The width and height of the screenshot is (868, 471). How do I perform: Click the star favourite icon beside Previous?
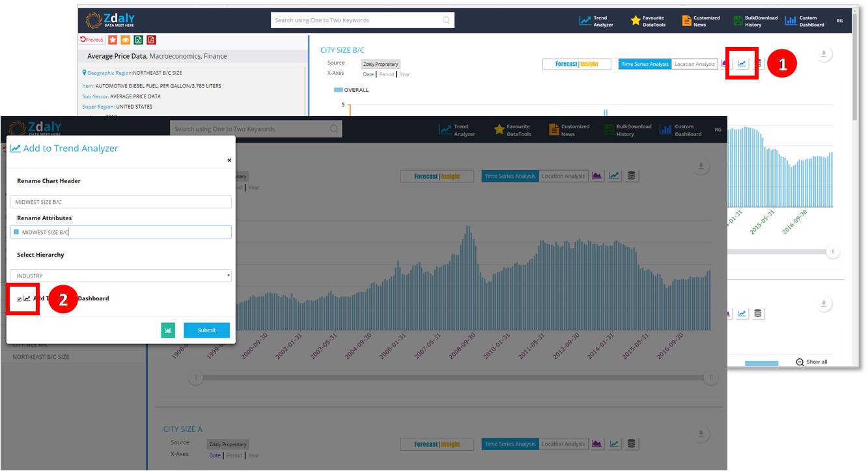(x=113, y=40)
